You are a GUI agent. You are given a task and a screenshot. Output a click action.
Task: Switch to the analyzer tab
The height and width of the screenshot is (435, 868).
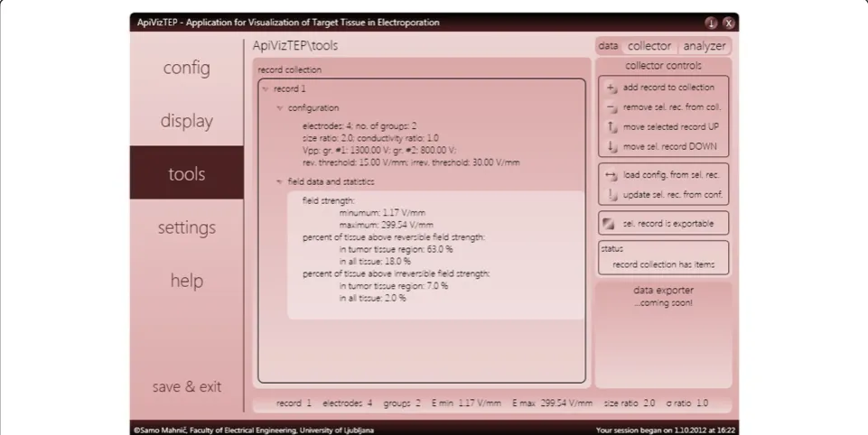705,46
